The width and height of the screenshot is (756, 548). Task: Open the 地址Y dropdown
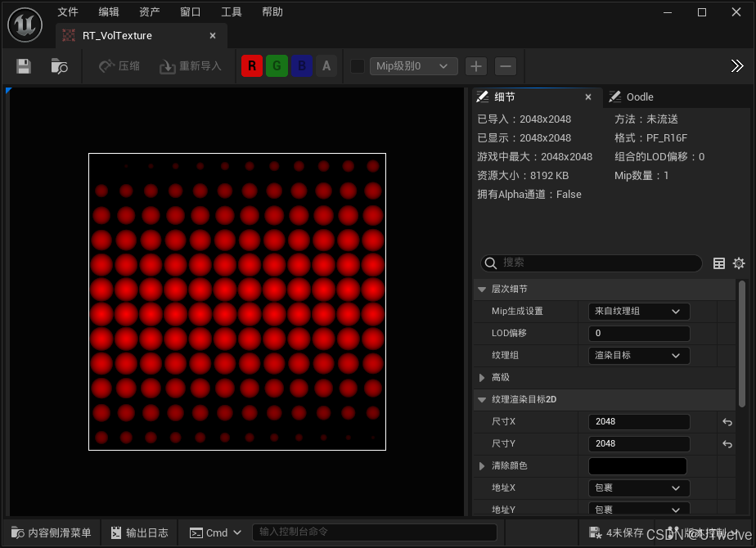[639, 509]
